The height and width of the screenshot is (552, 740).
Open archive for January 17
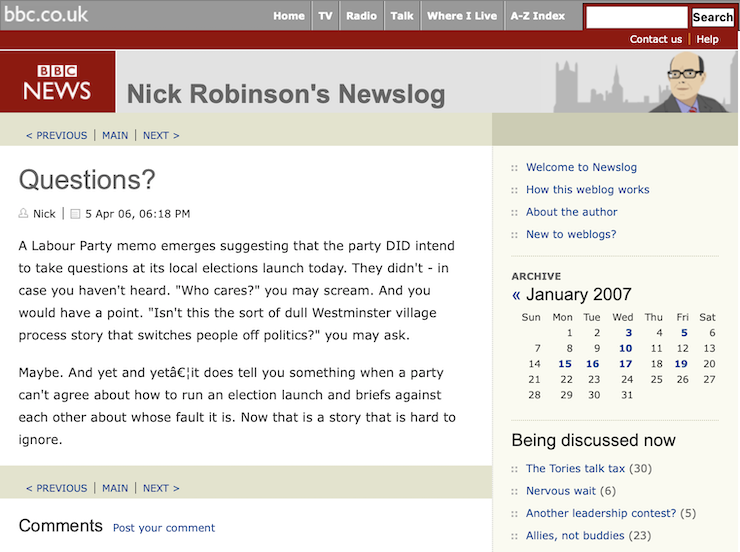coord(626,364)
